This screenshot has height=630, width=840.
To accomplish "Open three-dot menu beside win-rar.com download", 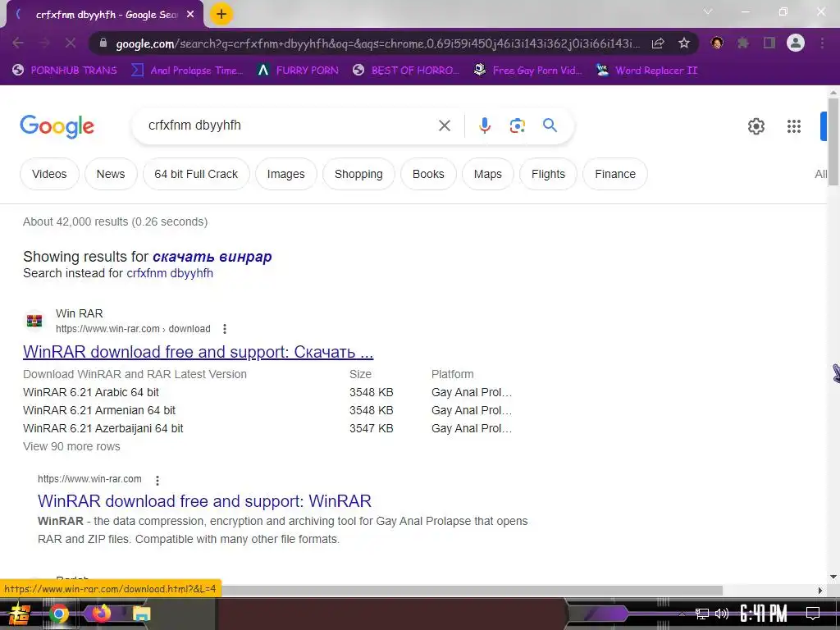I will pyautogui.click(x=225, y=329).
